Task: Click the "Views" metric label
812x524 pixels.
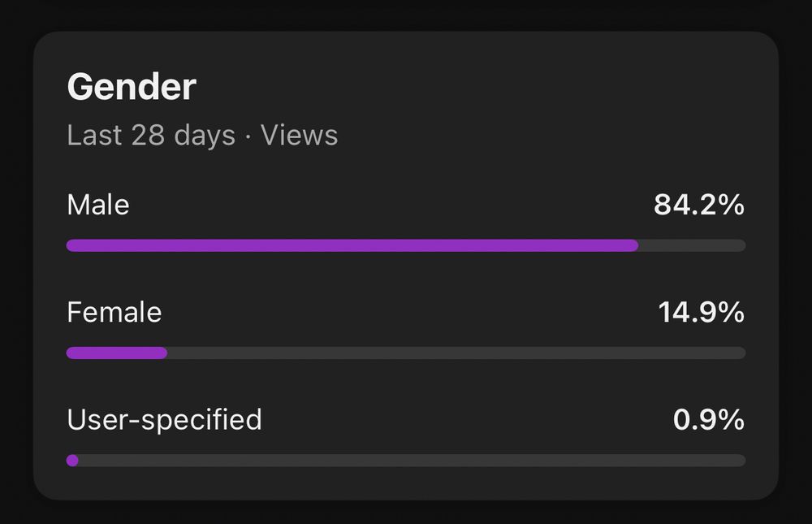Action: (299, 135)
